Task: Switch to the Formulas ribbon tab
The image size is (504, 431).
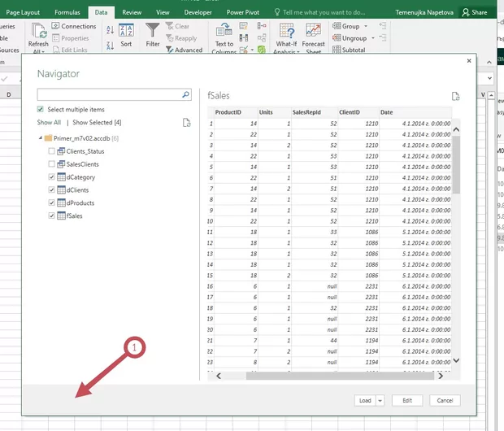Action: coord(67,13)
